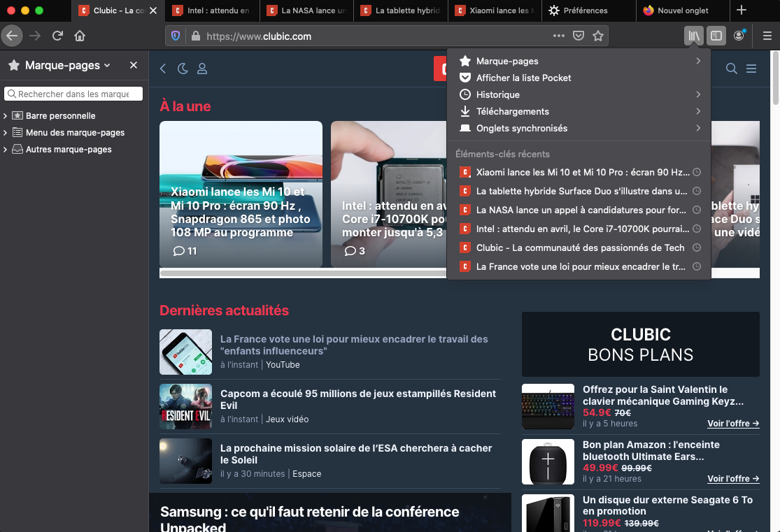
Task: Open Jeux vidéo category link
Action: coord(287,419)
